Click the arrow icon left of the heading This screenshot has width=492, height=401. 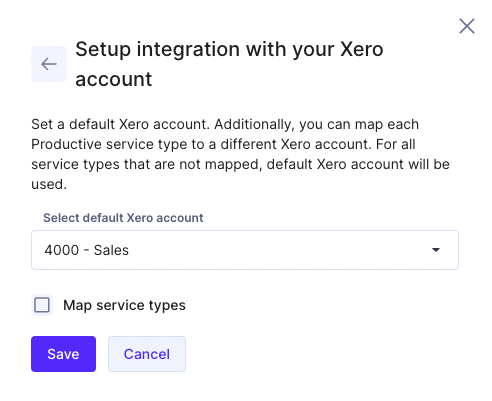pos(49,64)
